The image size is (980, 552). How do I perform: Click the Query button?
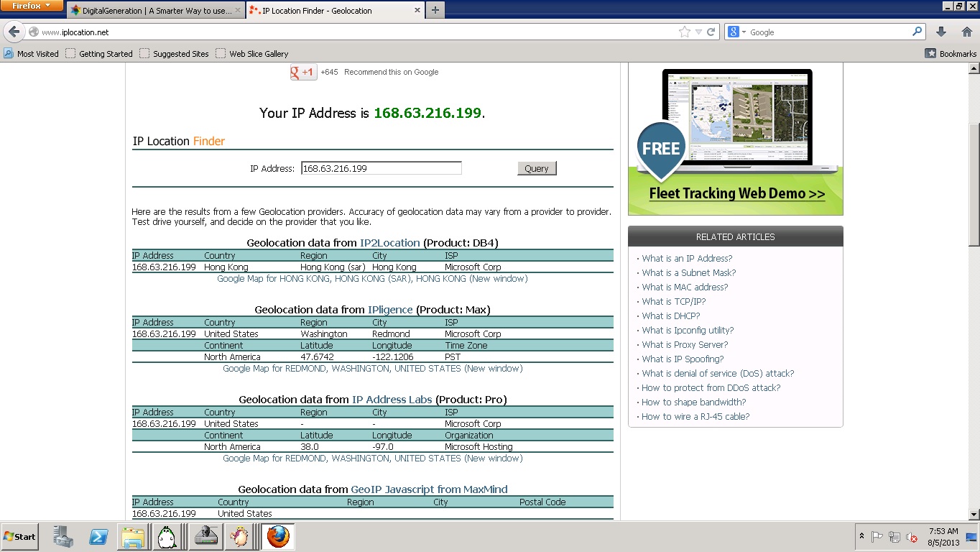pos(537,168)
